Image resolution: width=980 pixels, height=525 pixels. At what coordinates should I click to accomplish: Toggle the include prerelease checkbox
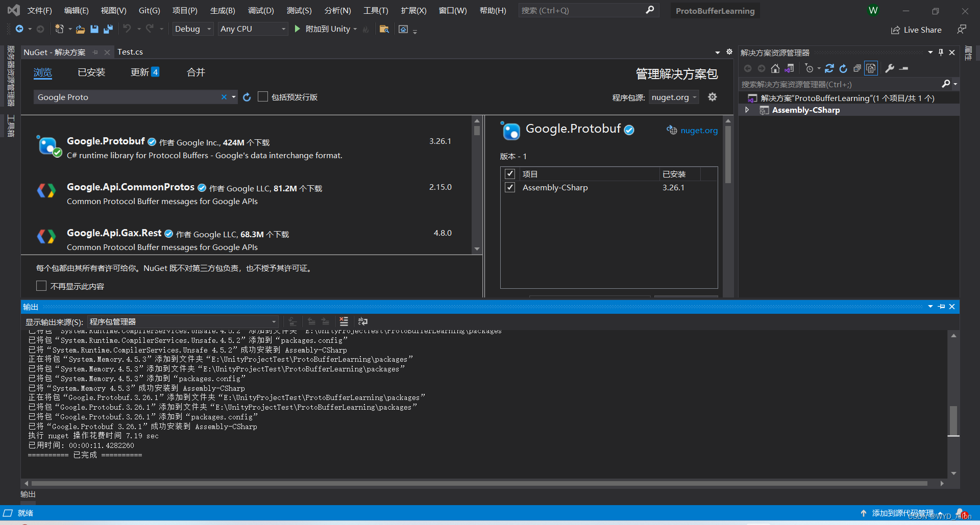click(263, 96)
